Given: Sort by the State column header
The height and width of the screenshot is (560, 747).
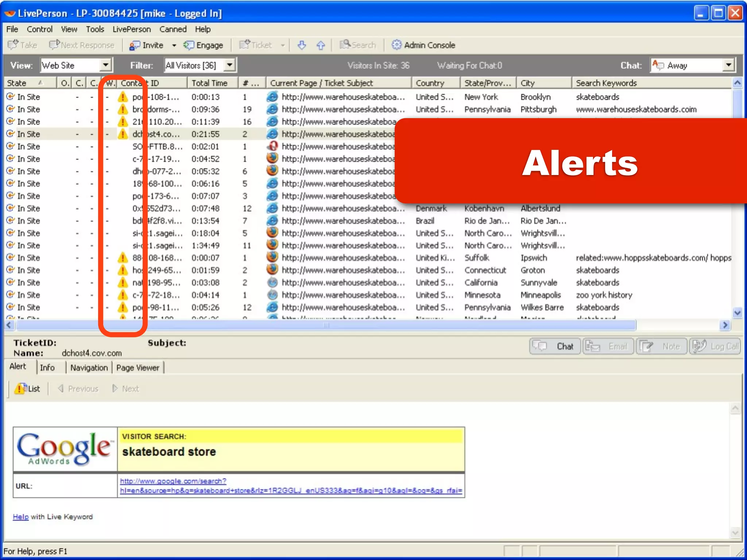Looking at the screenshot, I should click(30, 83).
